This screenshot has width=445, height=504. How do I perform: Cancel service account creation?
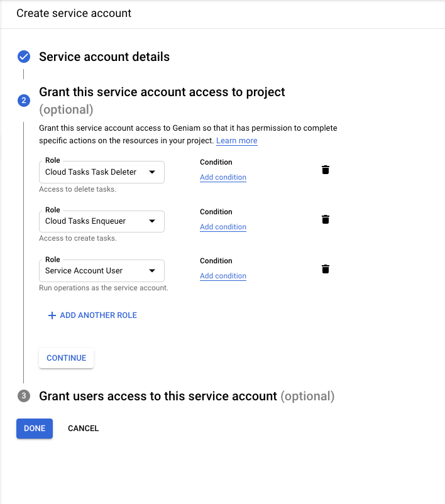(x=83, y=429)
